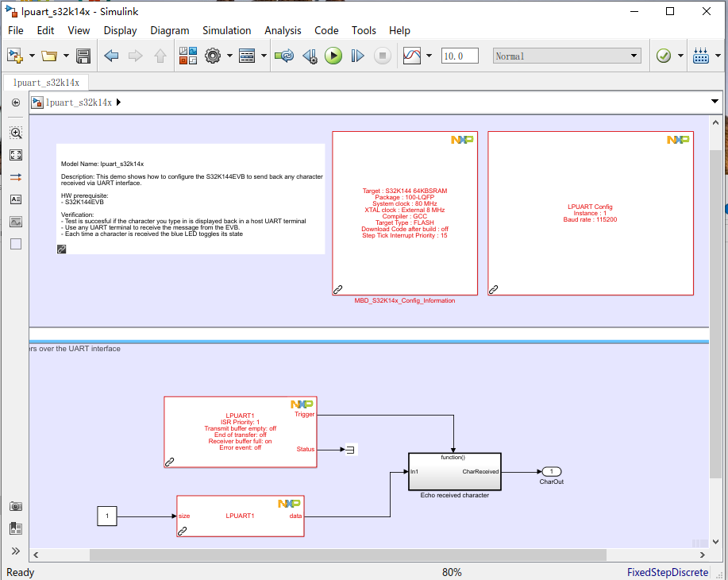Click the scroll down arrow of the canvas
This screenshot has width=728, height=580.
(x=715, y=541)
